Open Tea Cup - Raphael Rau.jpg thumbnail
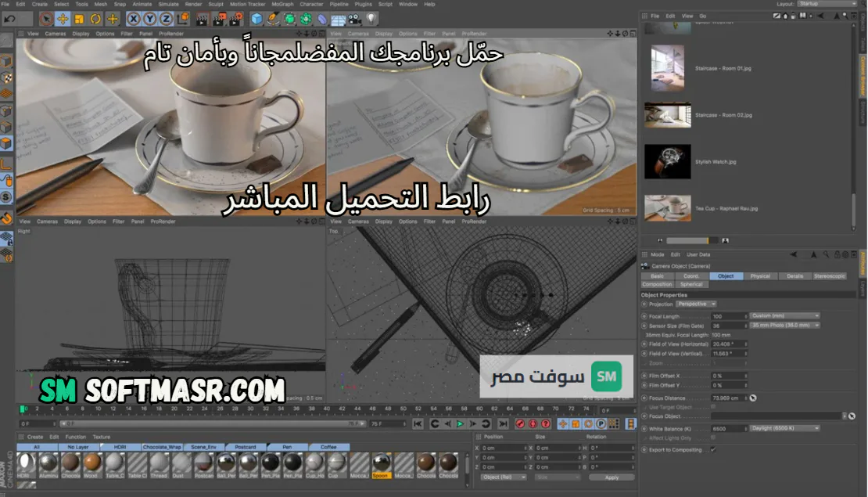Screen dimensions: 868x497 click(x=668, y=207)
